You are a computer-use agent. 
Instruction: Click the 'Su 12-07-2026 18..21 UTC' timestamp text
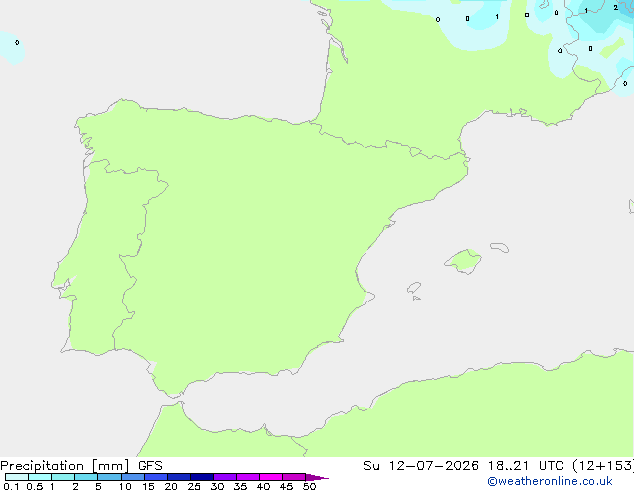[x=463, y=466]
